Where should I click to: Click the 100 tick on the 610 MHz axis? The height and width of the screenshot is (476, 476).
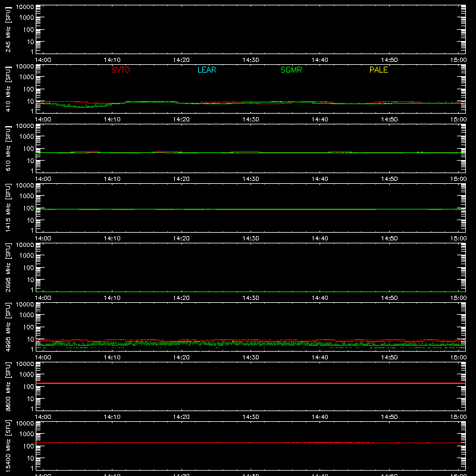[x=29, y=149]
